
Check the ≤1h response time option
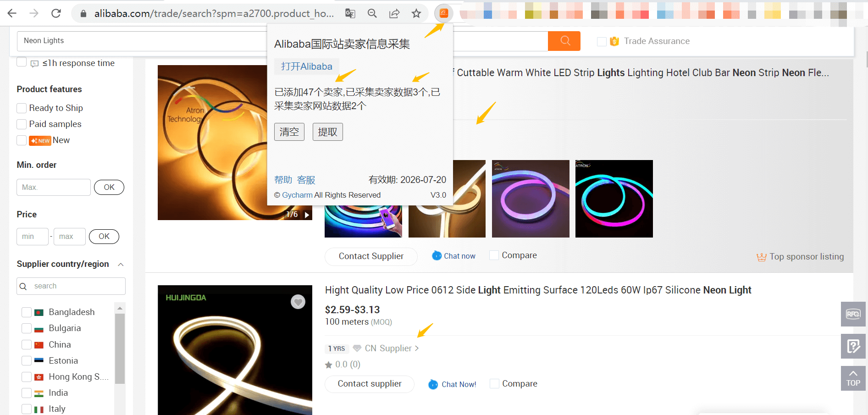22,62
